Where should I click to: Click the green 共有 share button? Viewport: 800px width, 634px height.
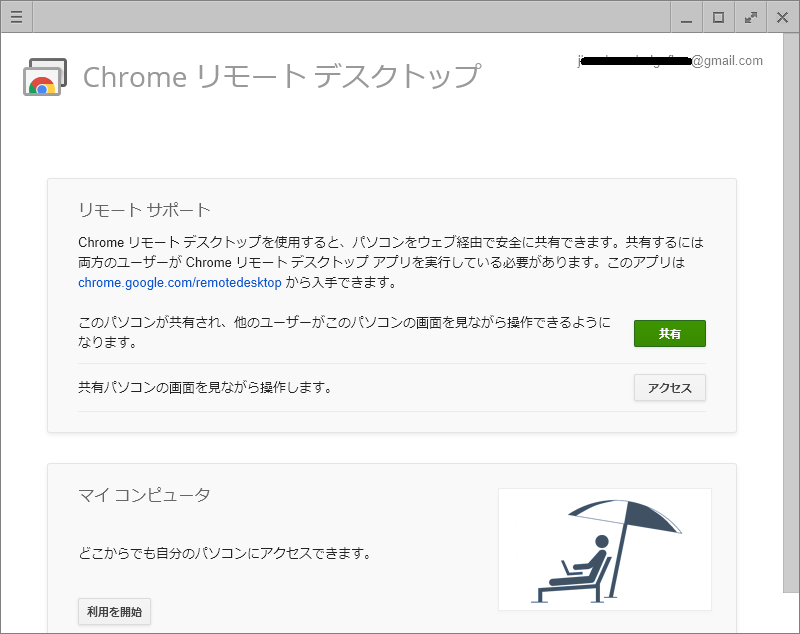(x=669, y=334)
